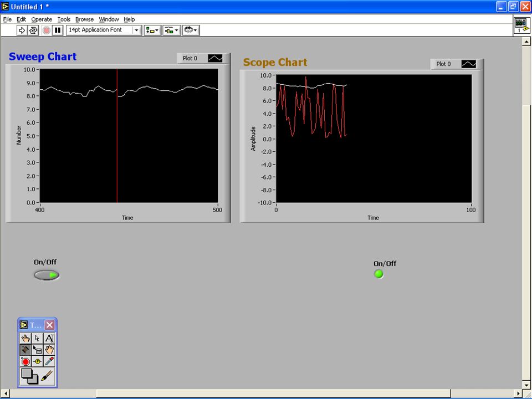Click the right arrow of horizontal scrollbar
Viewport: 532px width, 399px height.
coord(518,393)
